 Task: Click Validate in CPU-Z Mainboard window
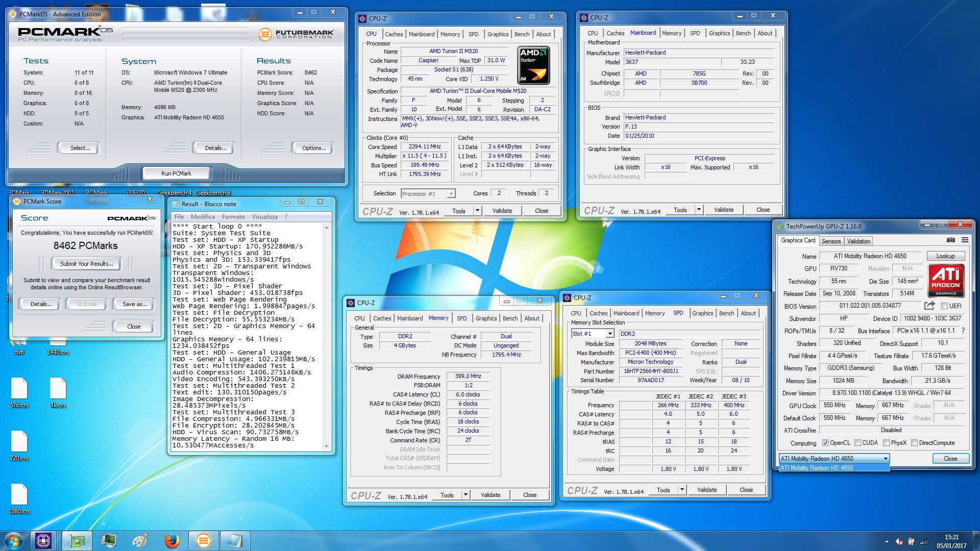723,210
